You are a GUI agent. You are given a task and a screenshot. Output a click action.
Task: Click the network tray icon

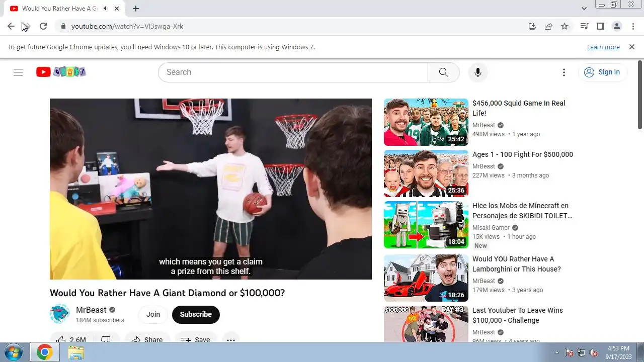tap(581, 352)
